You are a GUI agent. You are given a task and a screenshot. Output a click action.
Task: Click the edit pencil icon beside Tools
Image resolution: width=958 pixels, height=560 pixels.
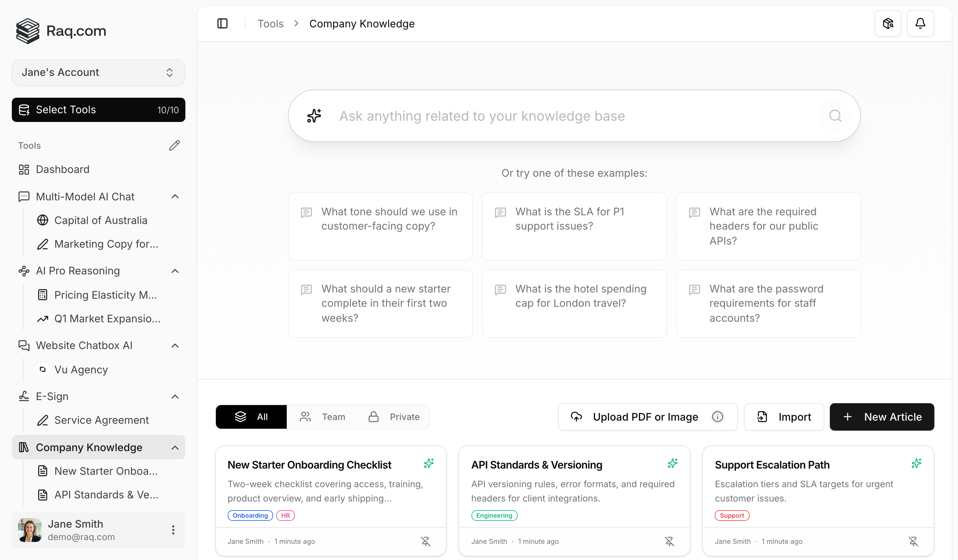tap(174, 145)
